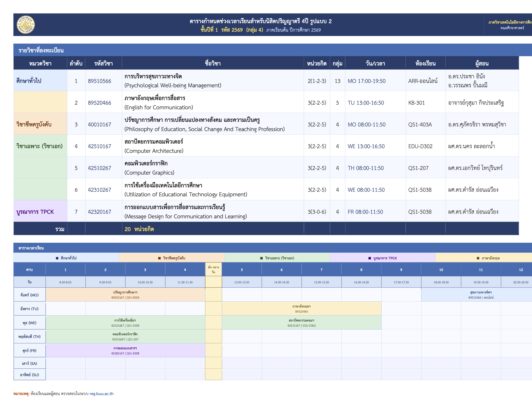Click the 13.00-13.50 period time header
The height and width of the screenshot is (411, 532).
242,282
